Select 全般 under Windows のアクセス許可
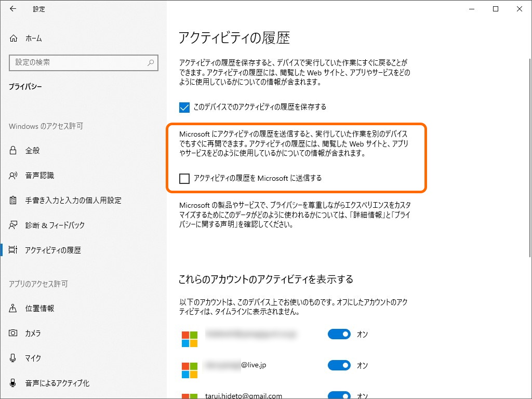Screen dimensions: 532x399 coord(32,151)
